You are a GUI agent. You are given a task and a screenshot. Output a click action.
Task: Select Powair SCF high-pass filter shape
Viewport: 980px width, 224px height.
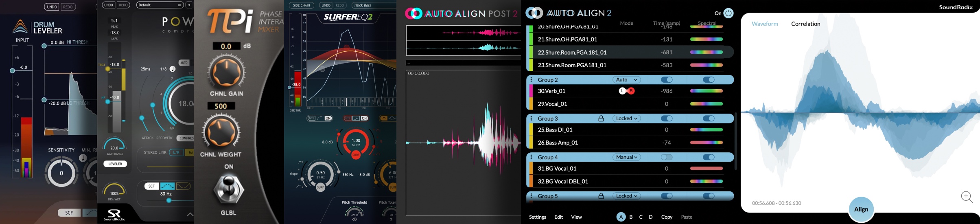[x=167, y=186]
